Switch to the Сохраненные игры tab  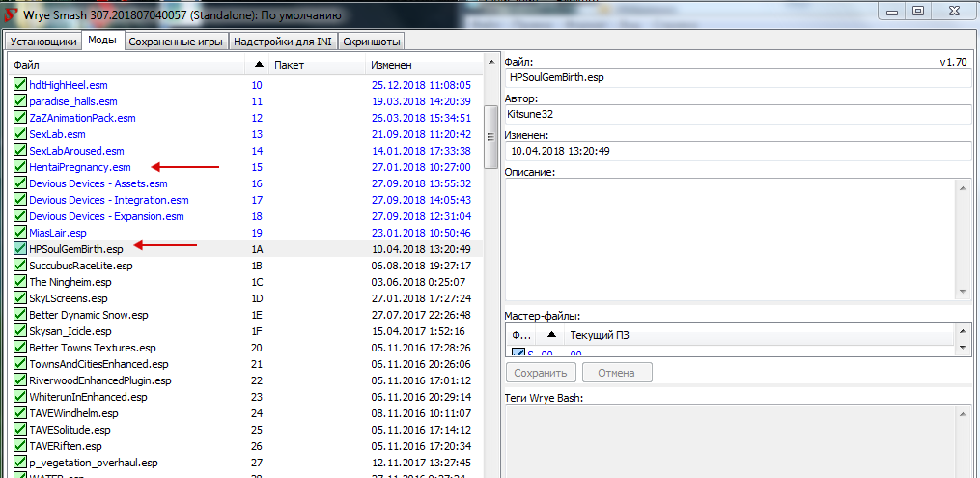click(176, 42)
